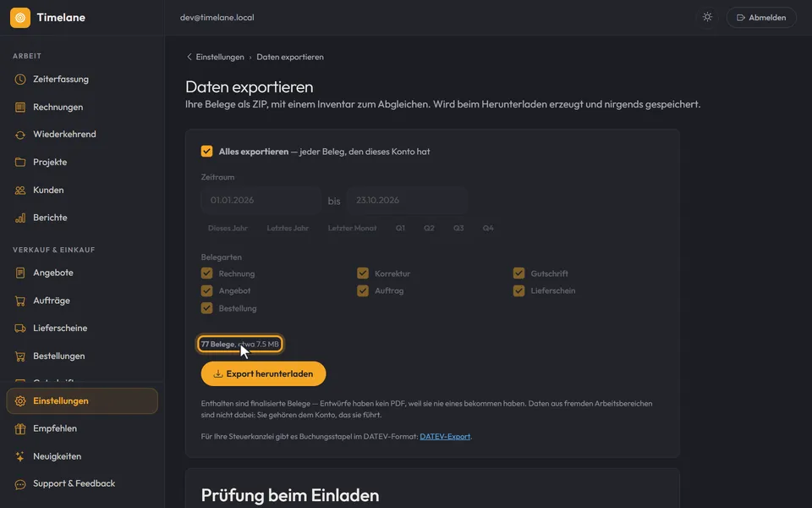Click the Wiederkehrend recurring arrows icon

20,135
